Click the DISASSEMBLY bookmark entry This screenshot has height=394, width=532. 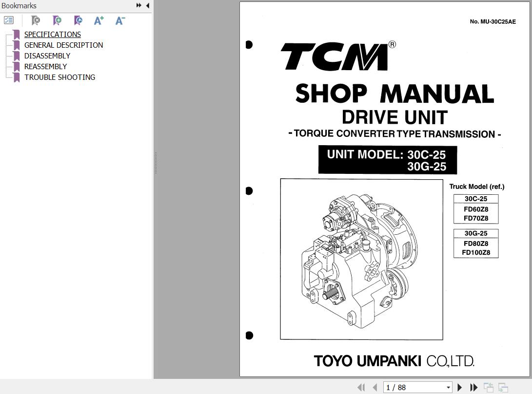click(47, 56)
